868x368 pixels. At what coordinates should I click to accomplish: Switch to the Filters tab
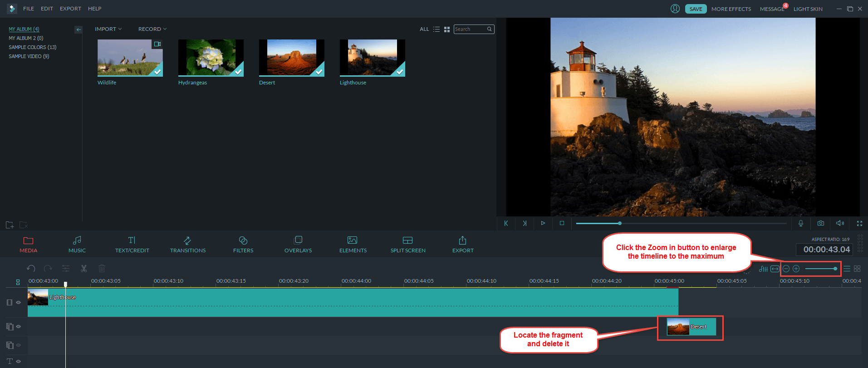[x=243, y=245]
